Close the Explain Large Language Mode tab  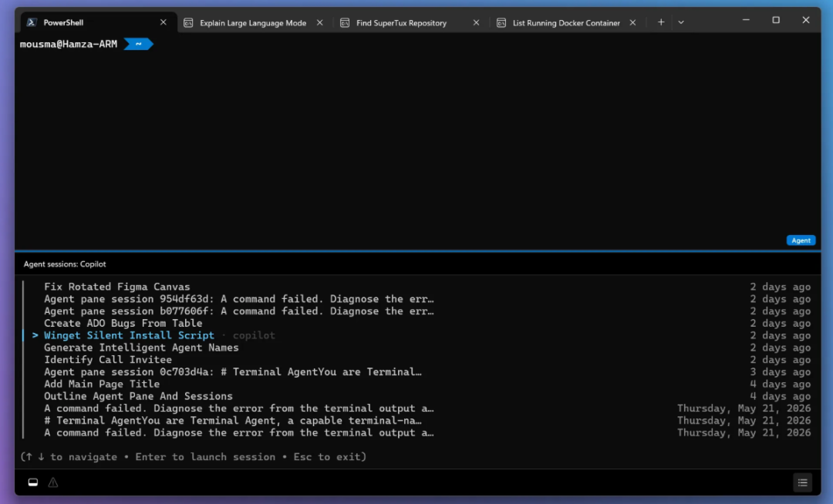(x=320, y=23)
